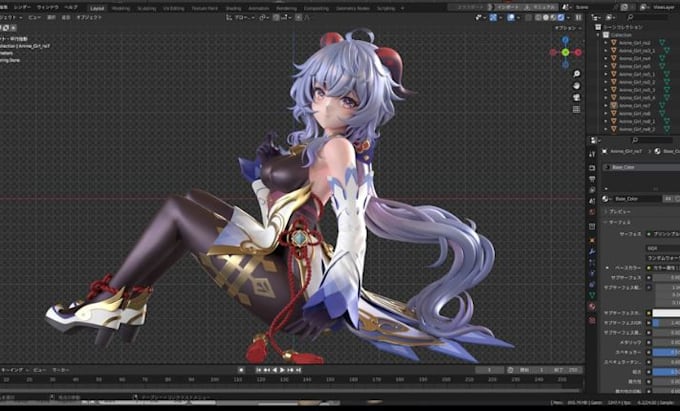
Task: Open the ランダムウォーク subsurface method dropdown
Action: pos(663,258)
